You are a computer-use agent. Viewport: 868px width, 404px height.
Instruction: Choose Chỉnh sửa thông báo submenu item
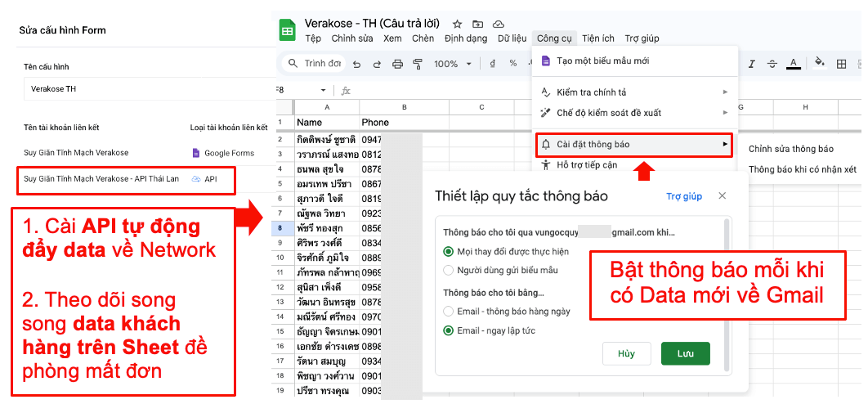click(790, 149)
